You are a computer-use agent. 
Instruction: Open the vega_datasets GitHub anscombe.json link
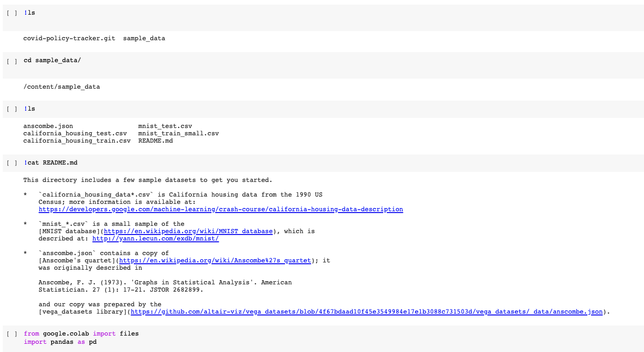[x=366, y=312]
